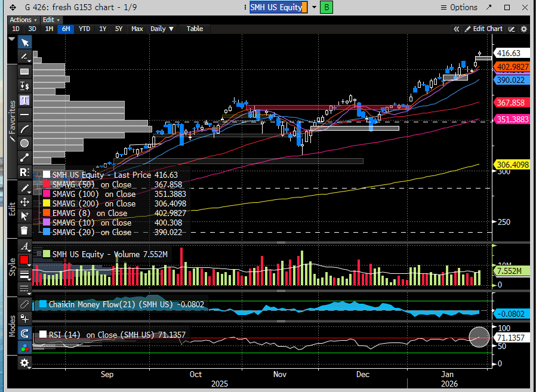
Task: Click the 306.4098 yellow axis label
Action: point(512,165)
